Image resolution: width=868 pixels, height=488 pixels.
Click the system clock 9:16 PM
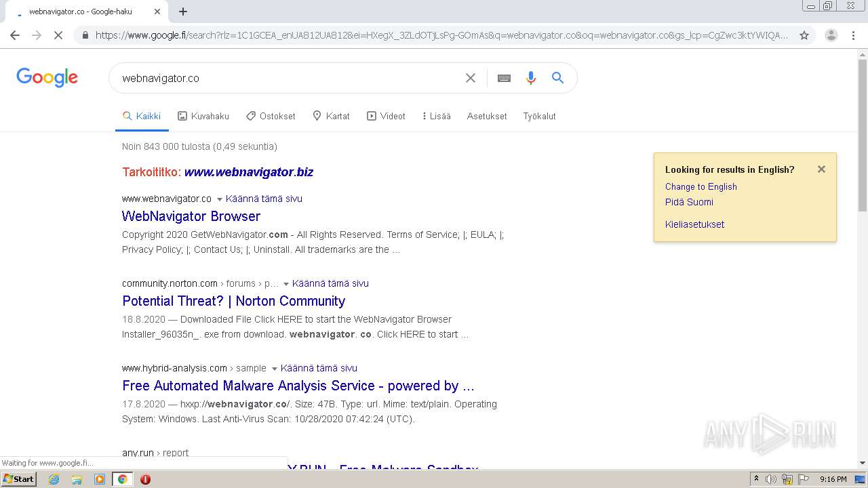[833, 479]
